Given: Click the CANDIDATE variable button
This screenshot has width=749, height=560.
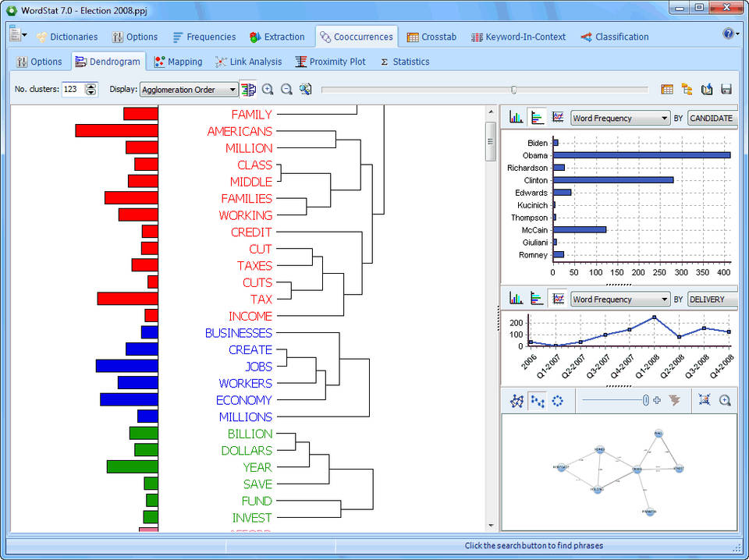Looking at the screenshot, I should tap(712, 119).
